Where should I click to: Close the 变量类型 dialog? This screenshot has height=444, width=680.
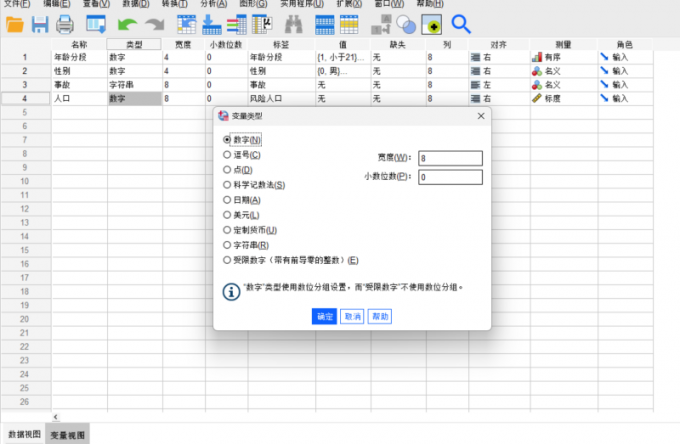(481, 116)
